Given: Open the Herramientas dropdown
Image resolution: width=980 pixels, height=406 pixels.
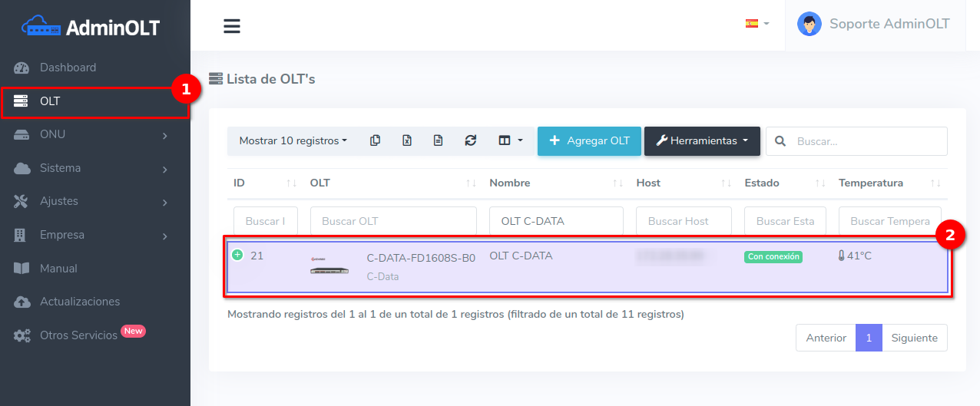Looking at the screenshot, I should pyautogui.click(x=702, y=141).
